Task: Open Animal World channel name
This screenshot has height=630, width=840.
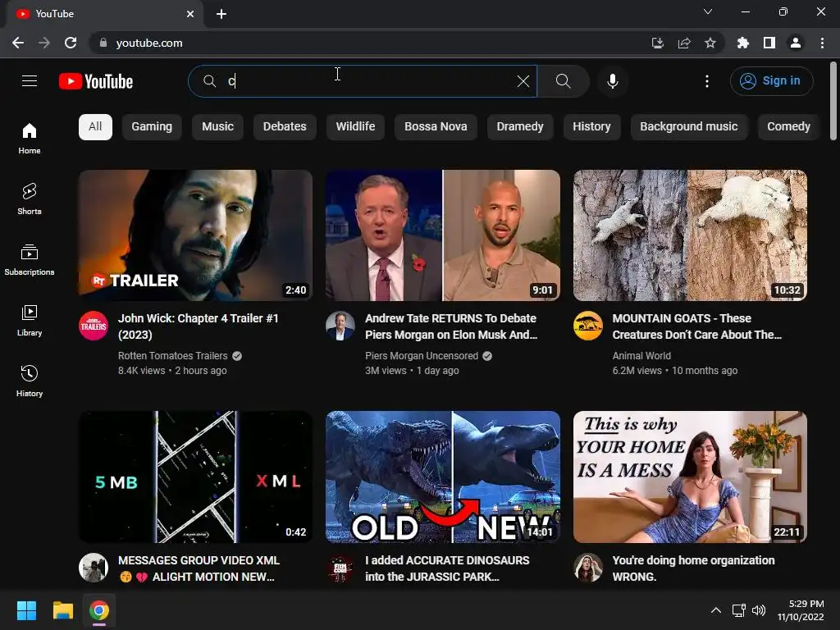Action: tap(641, 356)
